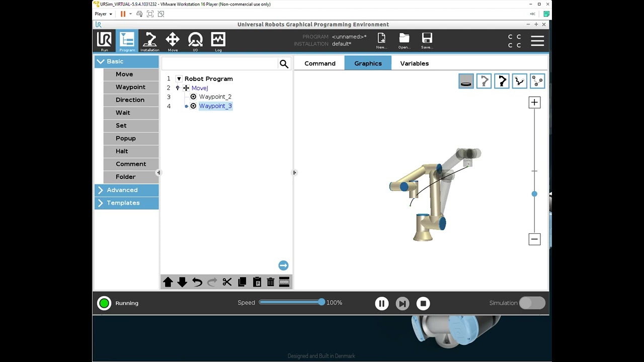The width and height of the screenshot is (644, 362).
Task: Click the suppress node icon
Action: 284,282
